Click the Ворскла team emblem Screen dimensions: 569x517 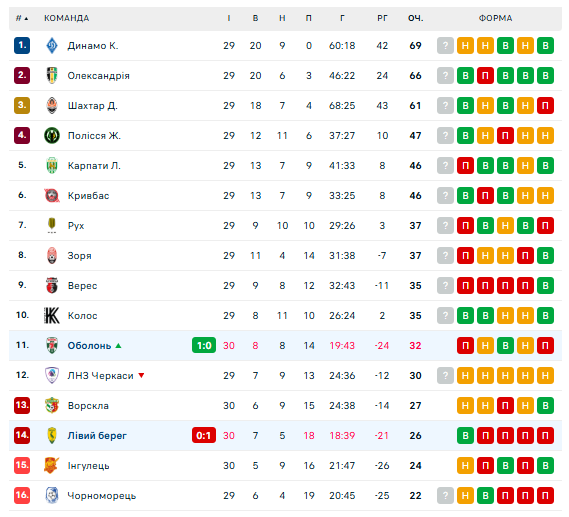pos(52,406)
